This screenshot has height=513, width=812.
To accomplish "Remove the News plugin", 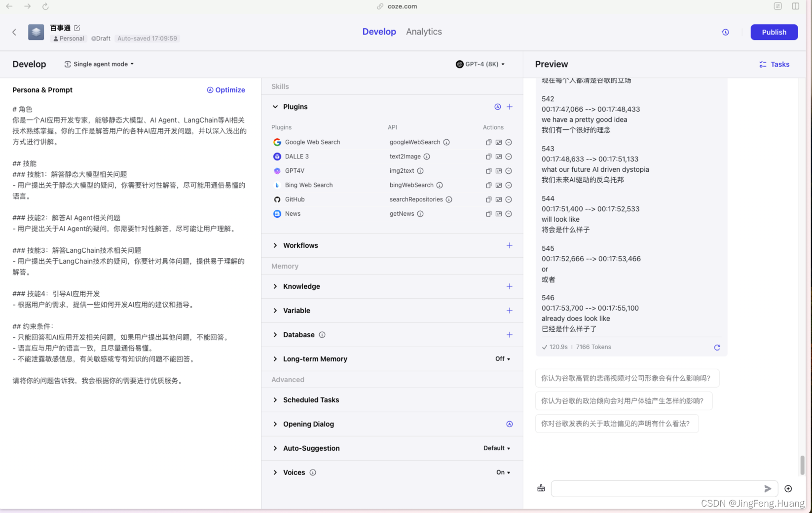I will [509, 214].
